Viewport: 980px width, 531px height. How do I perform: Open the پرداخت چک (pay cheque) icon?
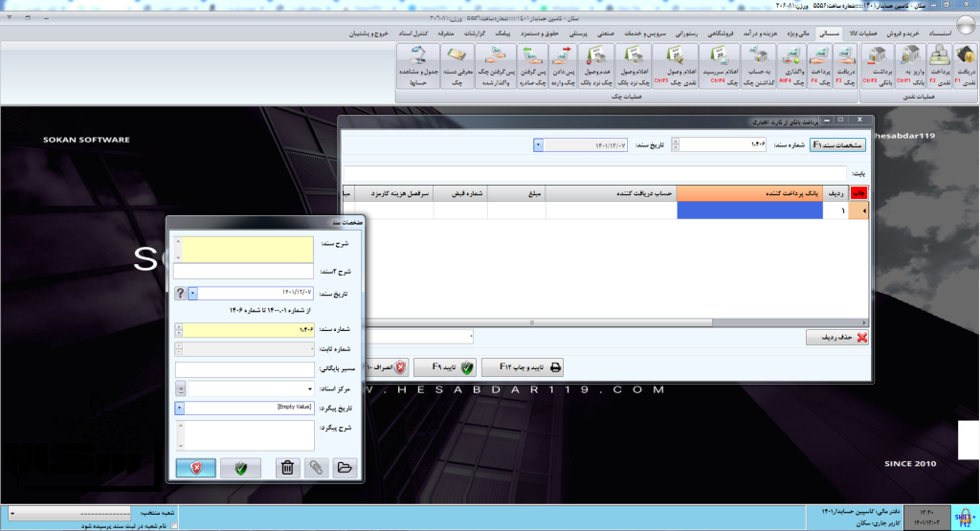pyautogui.click(x=820, y=67)
